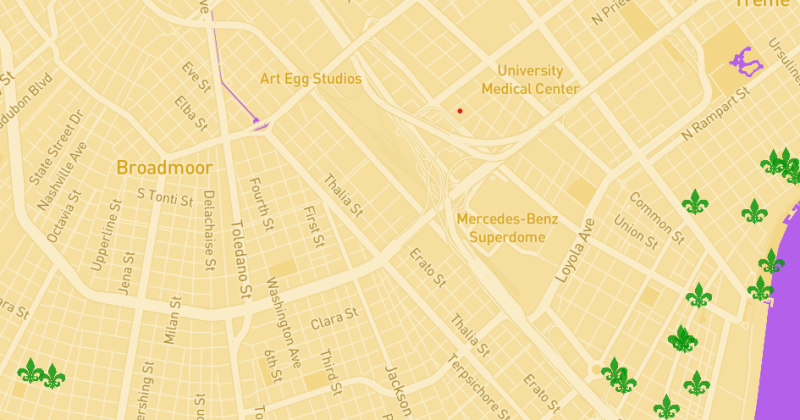
Task: Click the small purple marker below Art Egg Studios
Action: [259, 123]
